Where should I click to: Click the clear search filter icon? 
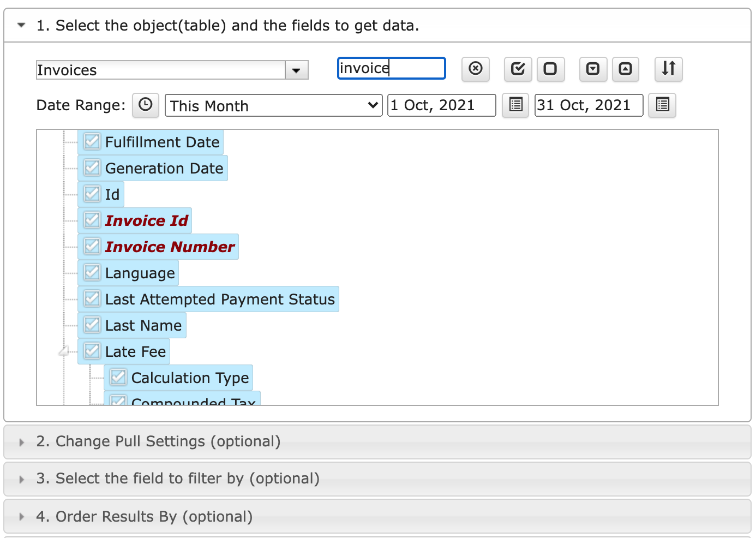pyautogui.click(x=475, y=69)
